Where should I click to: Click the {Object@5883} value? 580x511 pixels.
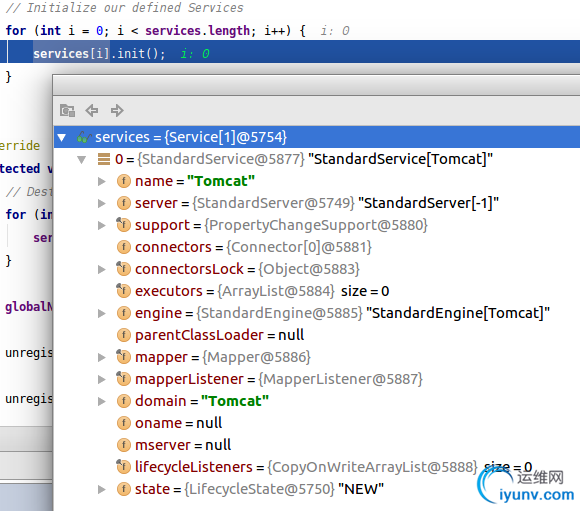click(309, 269)
